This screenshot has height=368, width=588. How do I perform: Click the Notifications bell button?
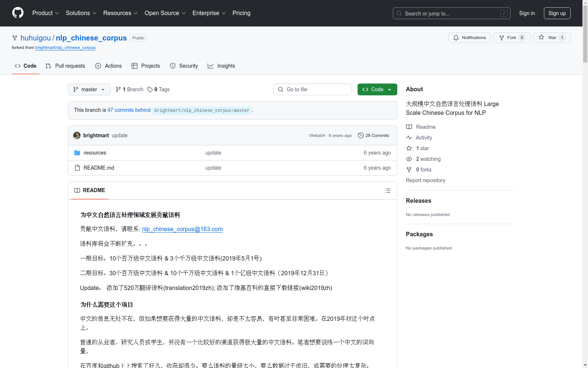coord(469,38)
